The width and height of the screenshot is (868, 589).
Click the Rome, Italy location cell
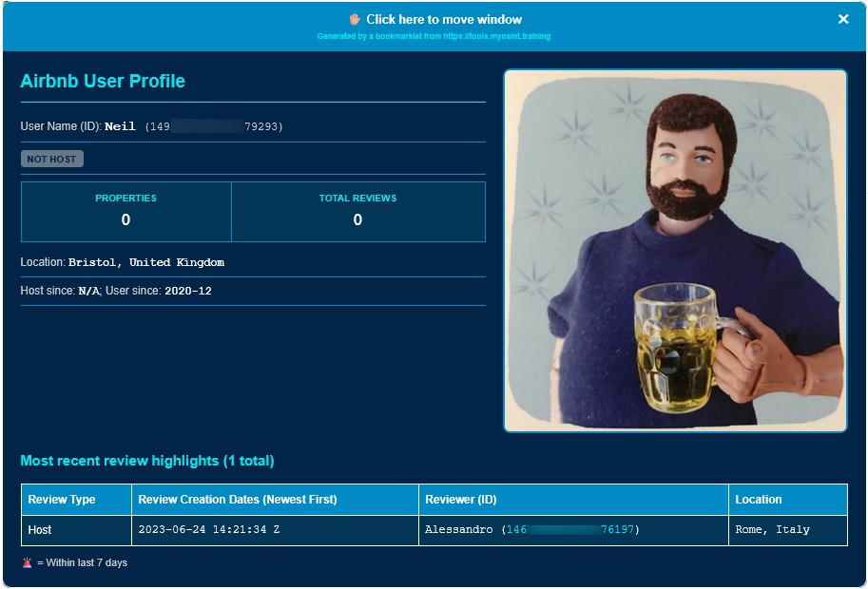click(772, 529)
